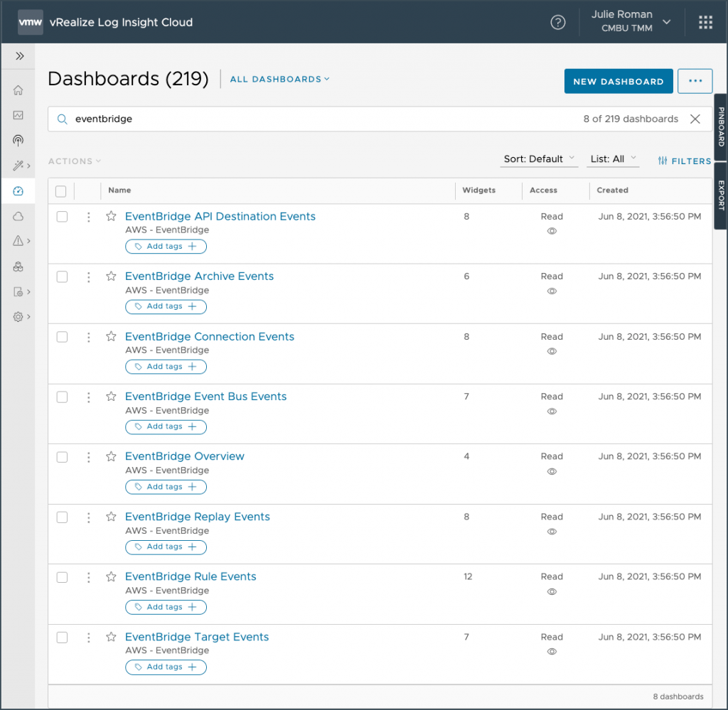Clear the eventbridge search with X

pos(695,119)
